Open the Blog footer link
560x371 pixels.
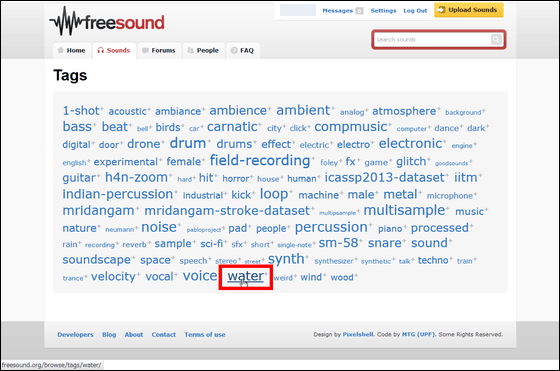click(x=109, y=335)
